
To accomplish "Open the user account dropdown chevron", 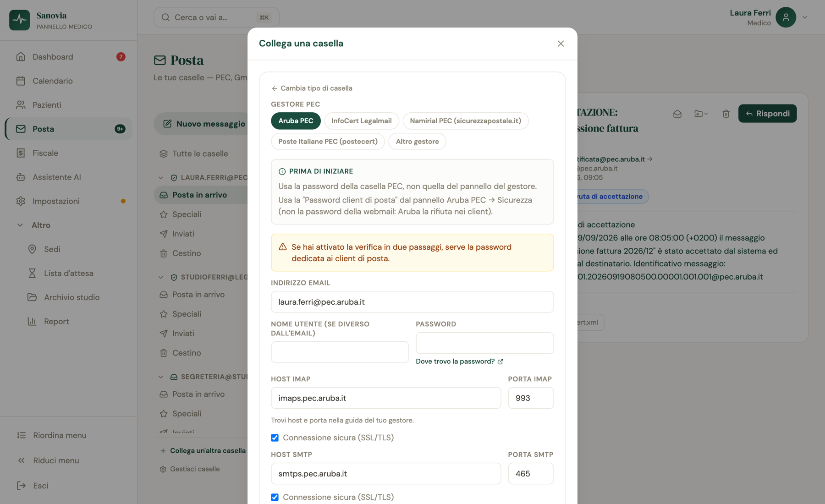I will 804,17.
